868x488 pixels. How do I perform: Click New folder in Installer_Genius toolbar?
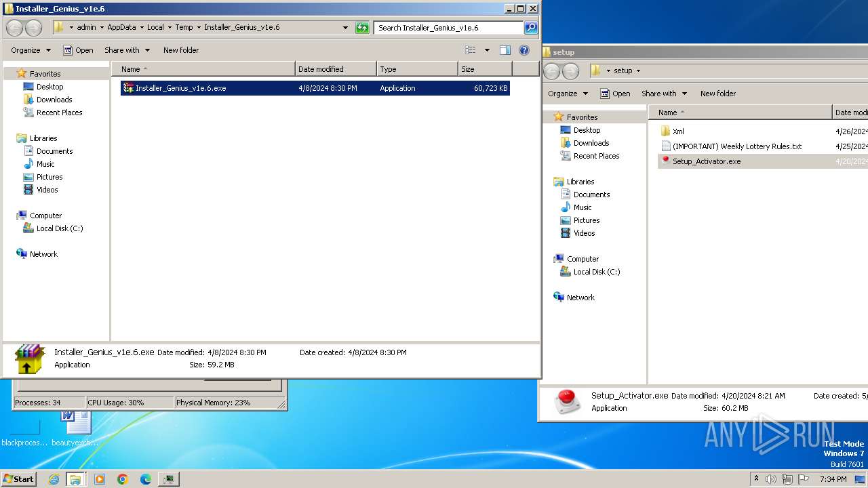point(181,50)
